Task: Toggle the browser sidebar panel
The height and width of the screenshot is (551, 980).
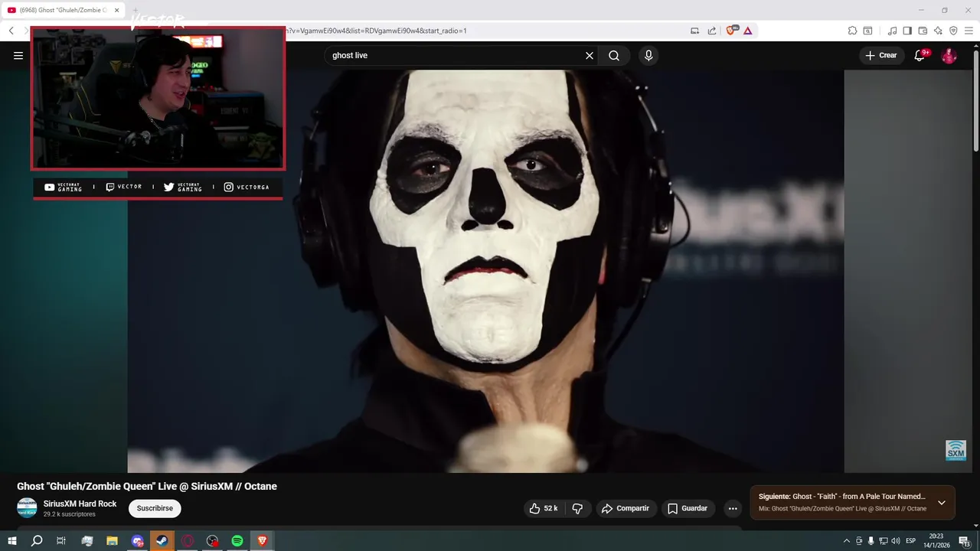Action: pos(907,31)
